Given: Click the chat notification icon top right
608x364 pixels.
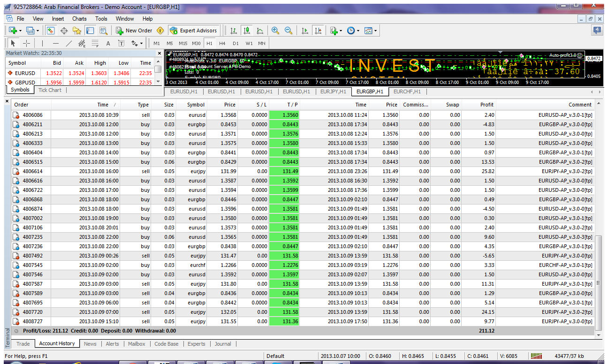Looking at the screenshot, I should tap(597, 30).
